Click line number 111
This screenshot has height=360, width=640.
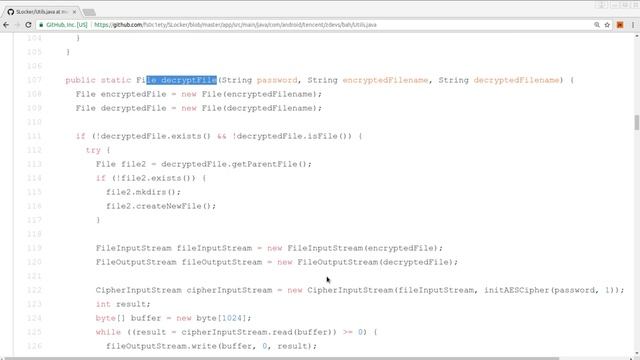tap(34, 136)
